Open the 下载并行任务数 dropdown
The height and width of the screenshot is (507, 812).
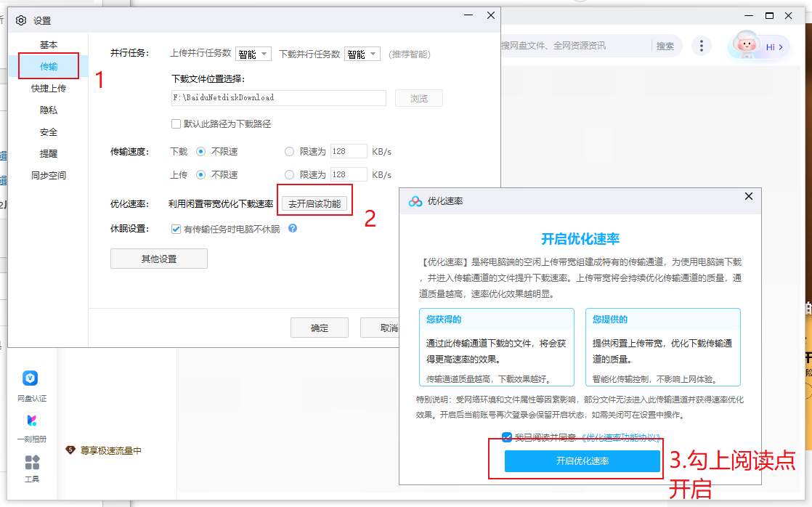[x=362, y=54]
